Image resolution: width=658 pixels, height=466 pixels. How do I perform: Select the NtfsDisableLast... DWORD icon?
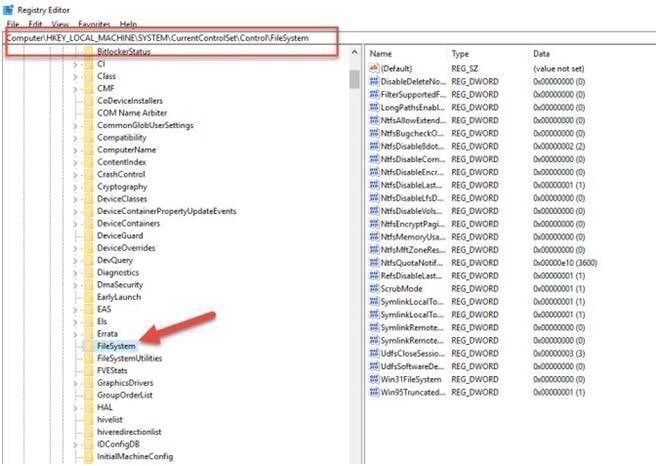374,185
